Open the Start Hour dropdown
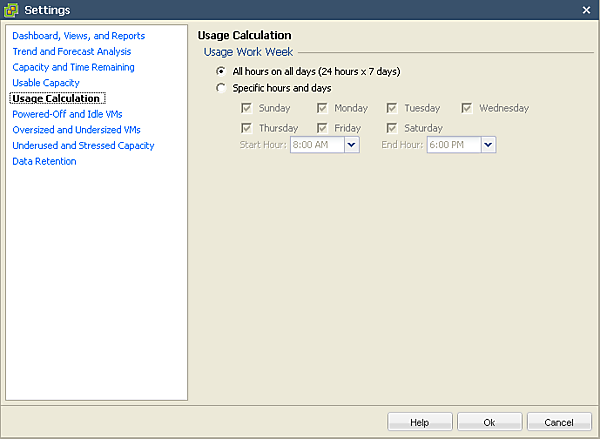The image size is (600, 439). pos(351,145)
